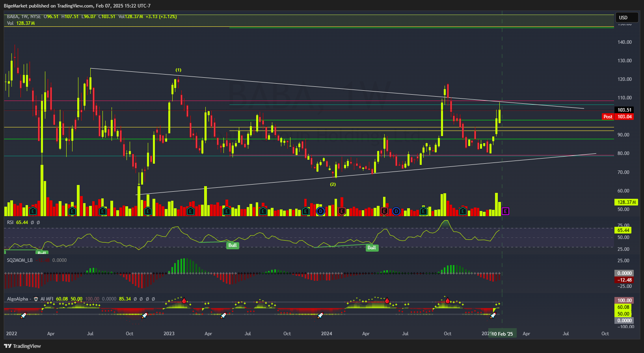Click the teal earnings E marker near August 2023

click(263, 211)
